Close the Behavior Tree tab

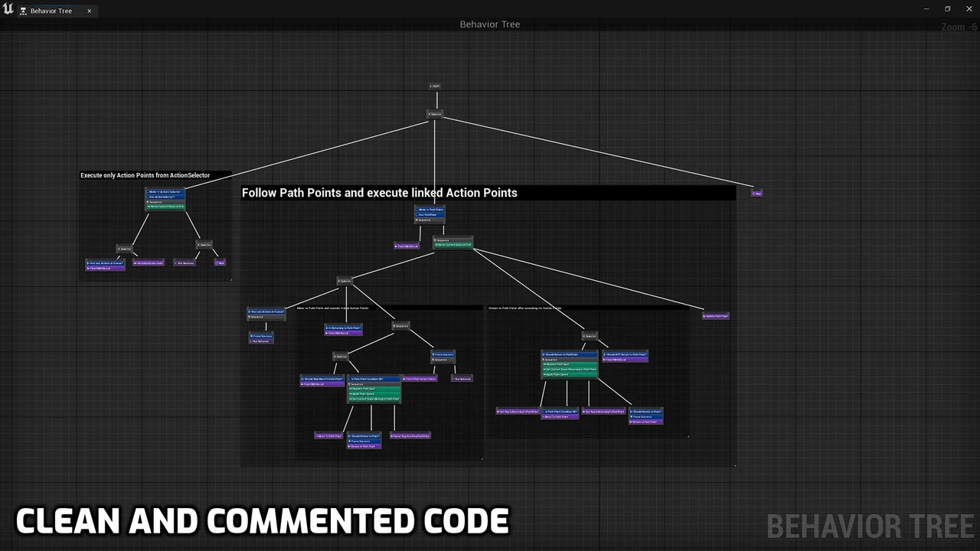click(89, 11)
